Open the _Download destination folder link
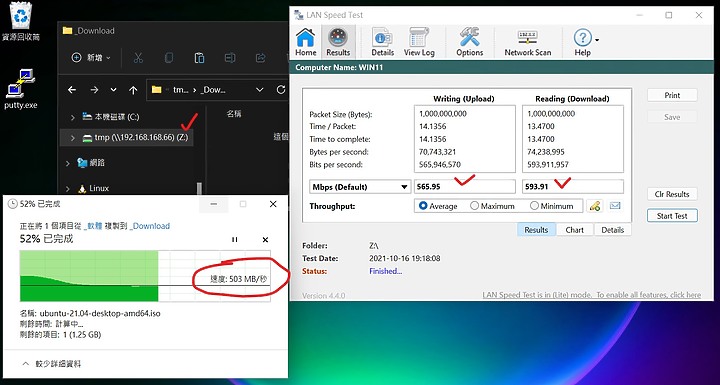 150,226
